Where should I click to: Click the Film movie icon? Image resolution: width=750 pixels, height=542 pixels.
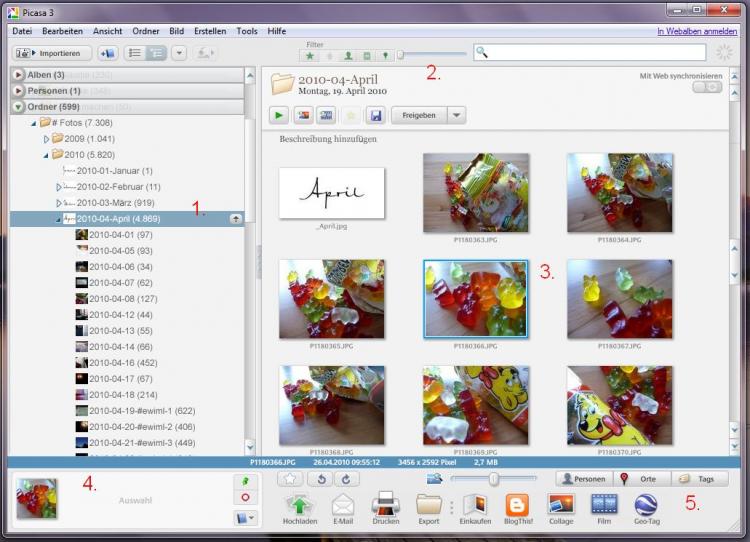[x=604, y=504]
